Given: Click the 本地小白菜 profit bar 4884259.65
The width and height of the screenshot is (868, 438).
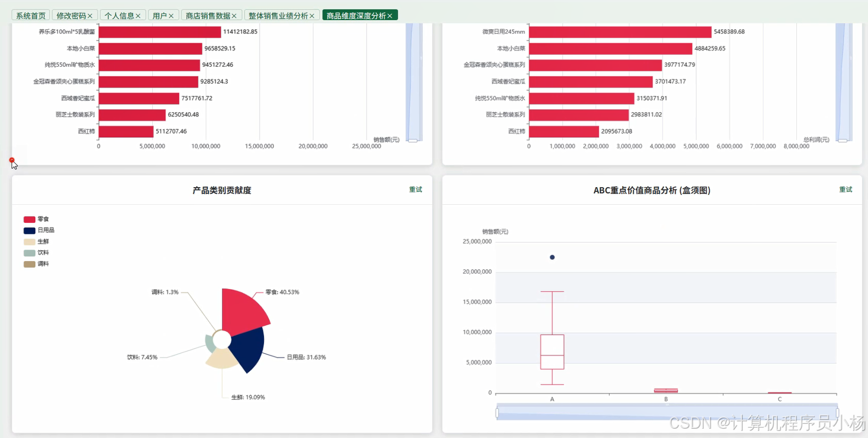Looking at the screenshot, I should [611, 49].
